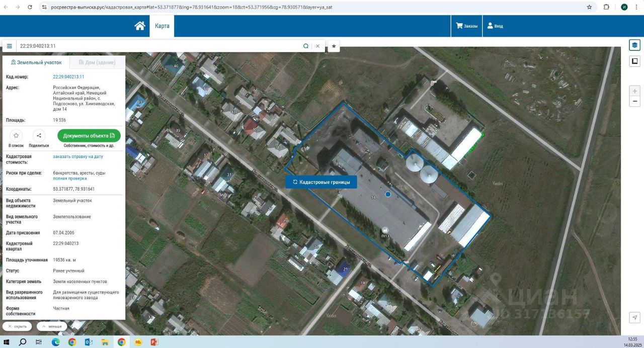Viewport: 644px width, 348px height.
Task: Click заказать справку на дату link
Action: [78, 156]
